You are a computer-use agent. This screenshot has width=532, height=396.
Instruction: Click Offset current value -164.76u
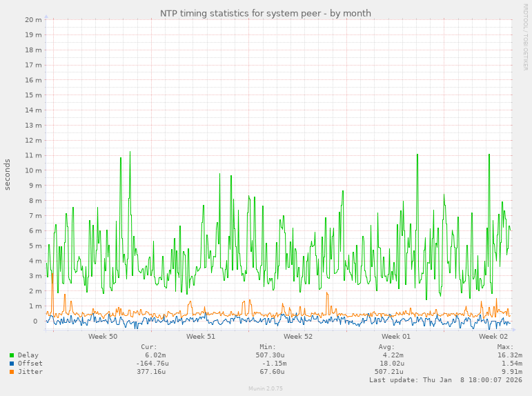click(152, 363)
